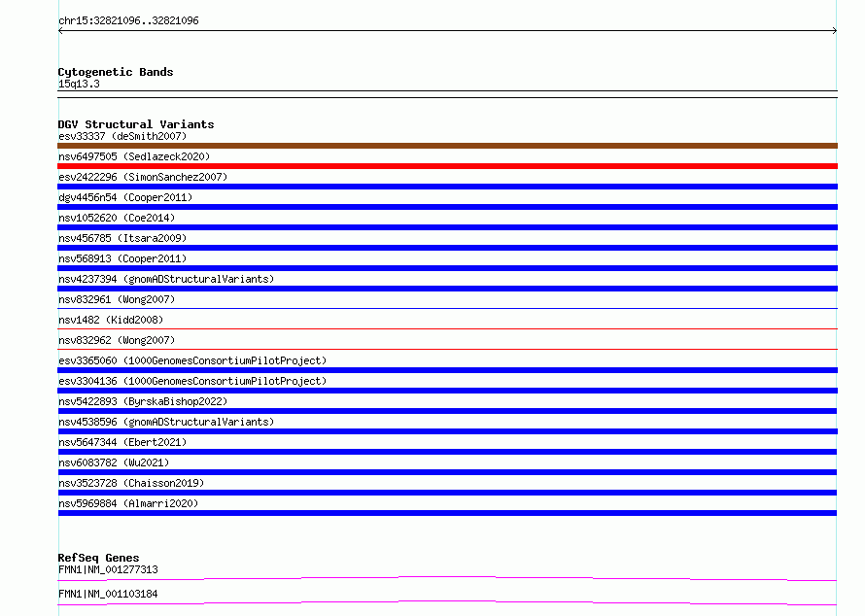Click the blue bar under nsv456785

pyautogui.click(x=447, y=248)
